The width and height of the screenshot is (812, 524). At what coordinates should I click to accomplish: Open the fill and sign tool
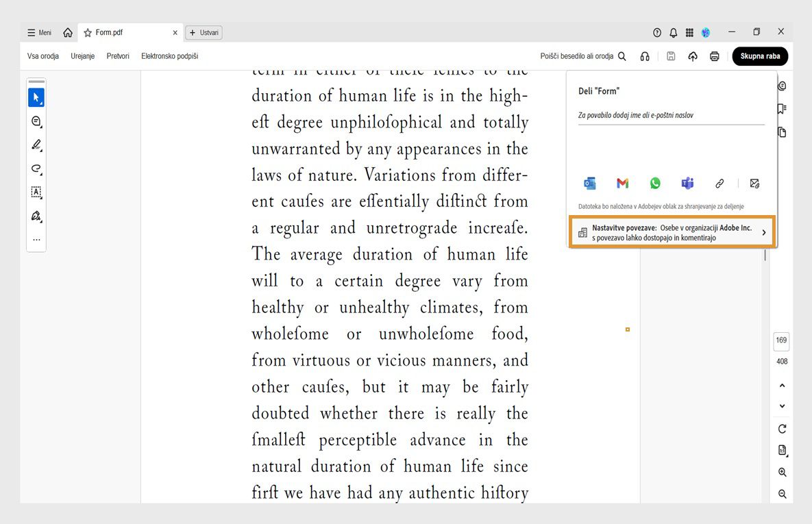click(x=36, y=216)
